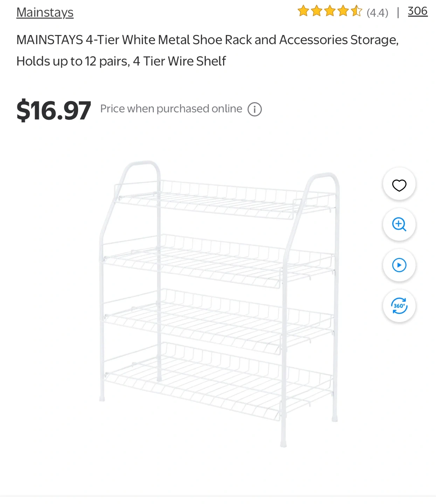Click the "Price when purchased online" text
This screenshot has height=504, width=436.
point(171,109)
